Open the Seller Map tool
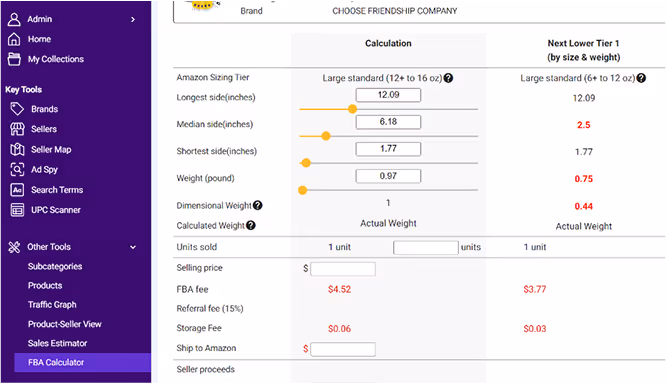The image size is (666, 383). (51, 149)
